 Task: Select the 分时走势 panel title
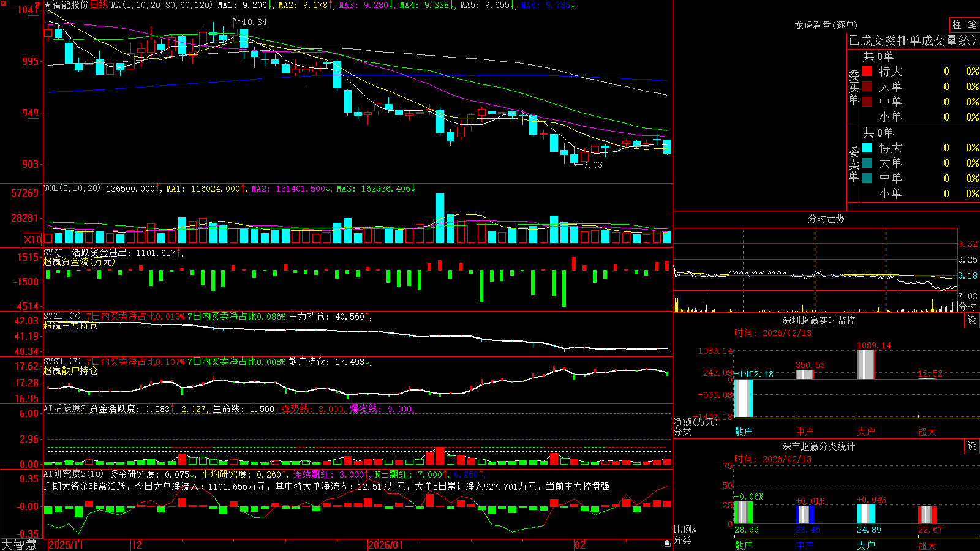[826, 219]
